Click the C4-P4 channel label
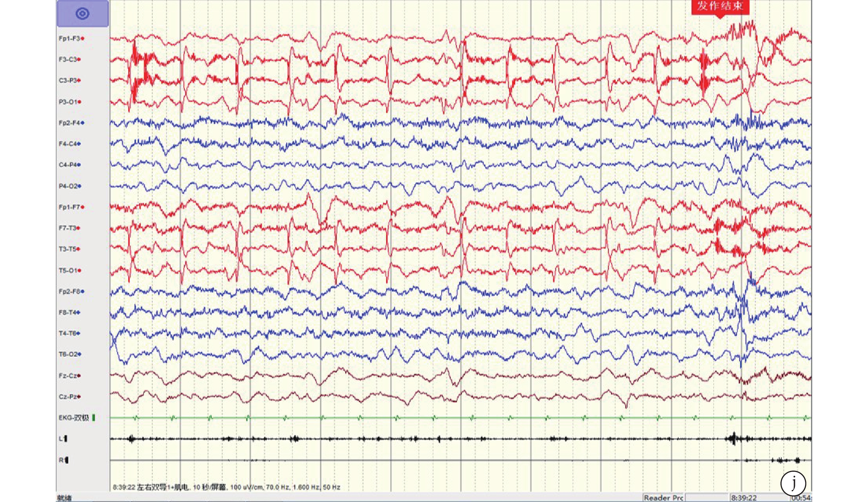The height and width of the screenshot is (502, 868). click(x=70, y=165)
